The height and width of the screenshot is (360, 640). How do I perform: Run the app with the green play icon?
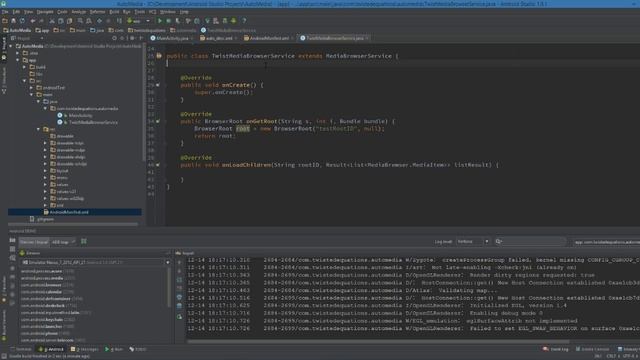pos(160,21)
